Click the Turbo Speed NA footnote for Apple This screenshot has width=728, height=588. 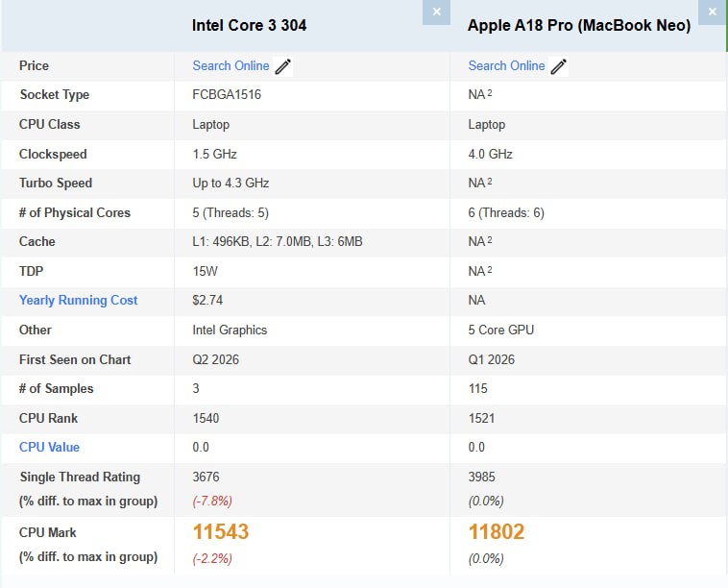pyautogui.click(x=490, y=182)
